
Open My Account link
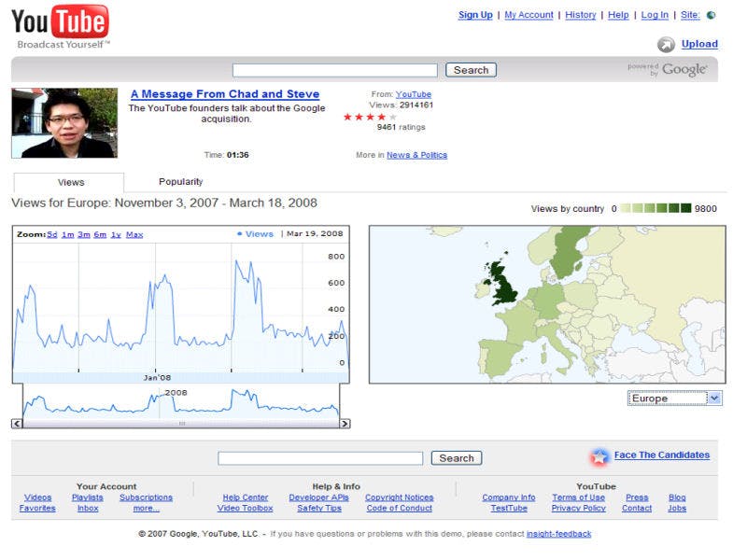click(x=529, y=15)
